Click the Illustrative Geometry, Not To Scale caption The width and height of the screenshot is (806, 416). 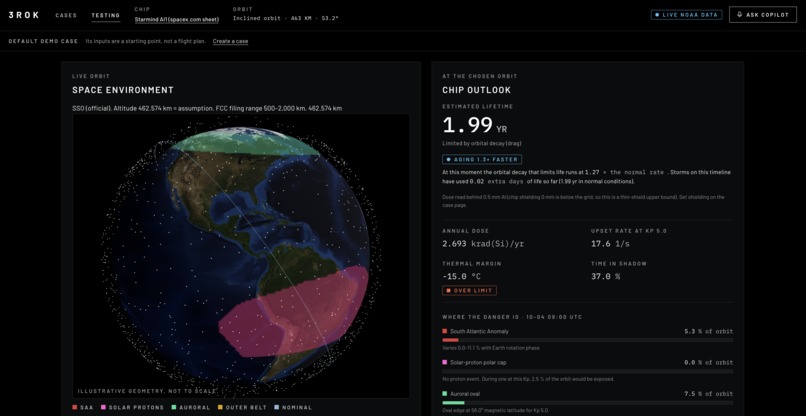147,391
